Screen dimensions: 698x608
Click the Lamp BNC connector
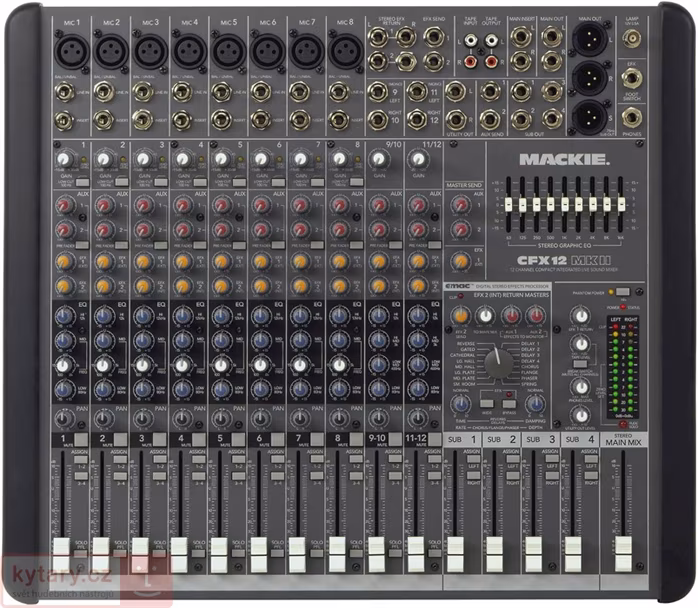(631, 39)
